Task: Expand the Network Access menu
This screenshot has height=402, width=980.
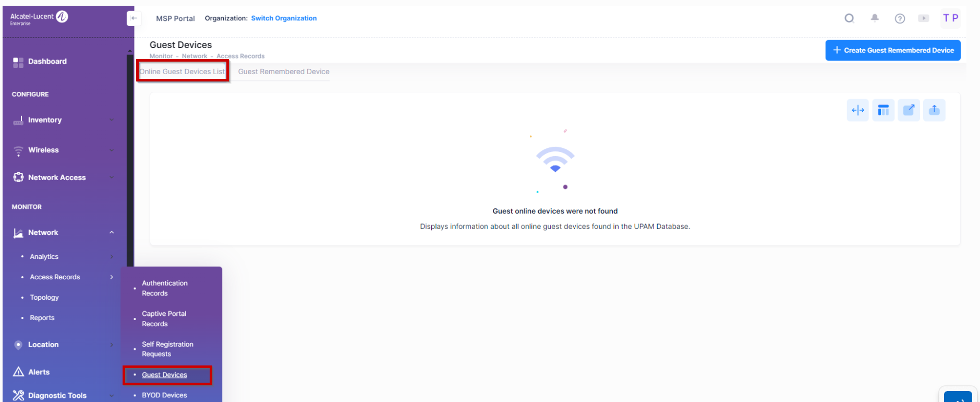Action: 63,178
